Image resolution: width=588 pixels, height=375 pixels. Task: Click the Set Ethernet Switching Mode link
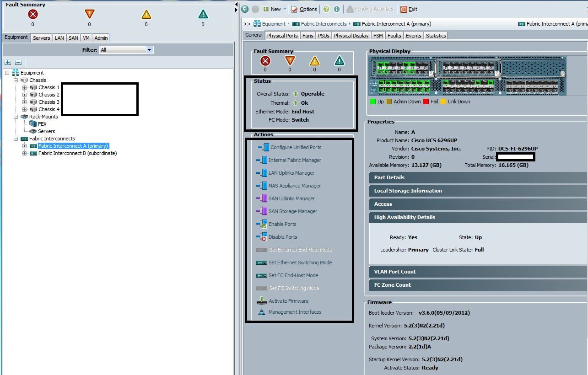click(300, 262)
